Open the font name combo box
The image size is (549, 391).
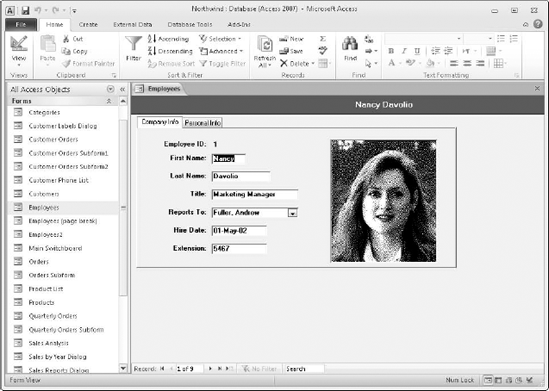[x=424, y=39]
